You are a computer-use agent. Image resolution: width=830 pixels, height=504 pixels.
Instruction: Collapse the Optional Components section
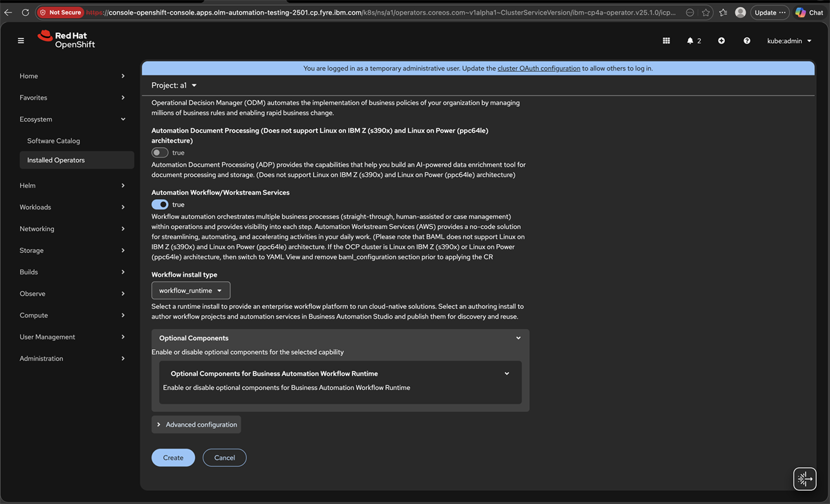coord(340,338)
